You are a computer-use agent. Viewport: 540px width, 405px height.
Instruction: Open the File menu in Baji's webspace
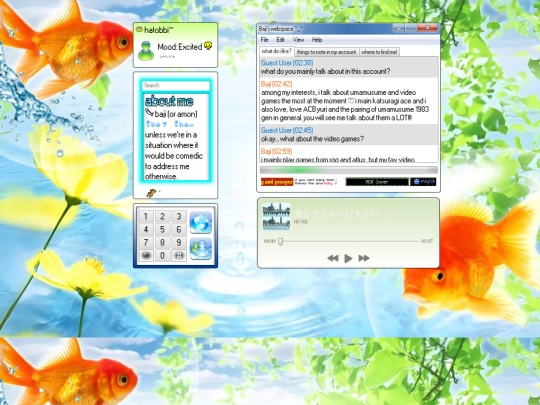coord(264,40)
